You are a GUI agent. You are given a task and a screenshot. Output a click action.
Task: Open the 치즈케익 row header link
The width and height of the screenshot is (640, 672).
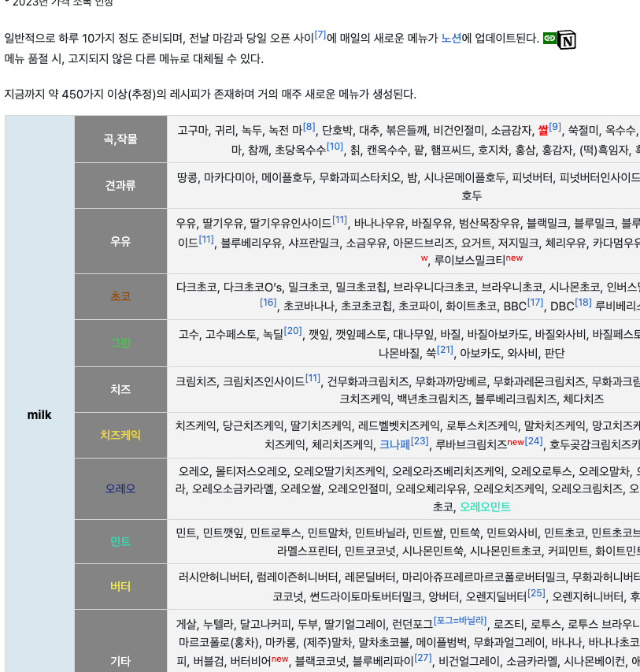(x=120, y=434)
